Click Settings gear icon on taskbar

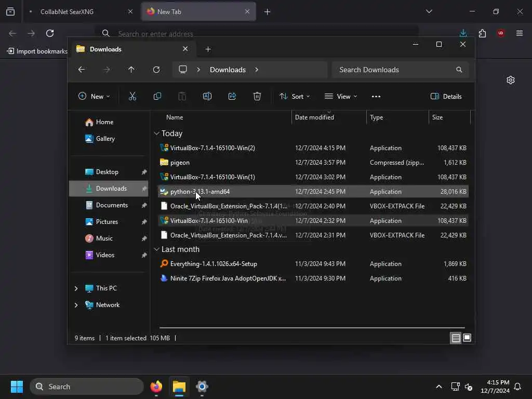point(202,387)
